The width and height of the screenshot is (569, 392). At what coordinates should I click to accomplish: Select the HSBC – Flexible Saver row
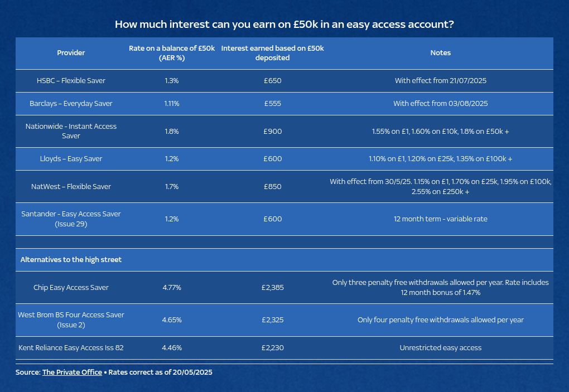click(284, 81)
